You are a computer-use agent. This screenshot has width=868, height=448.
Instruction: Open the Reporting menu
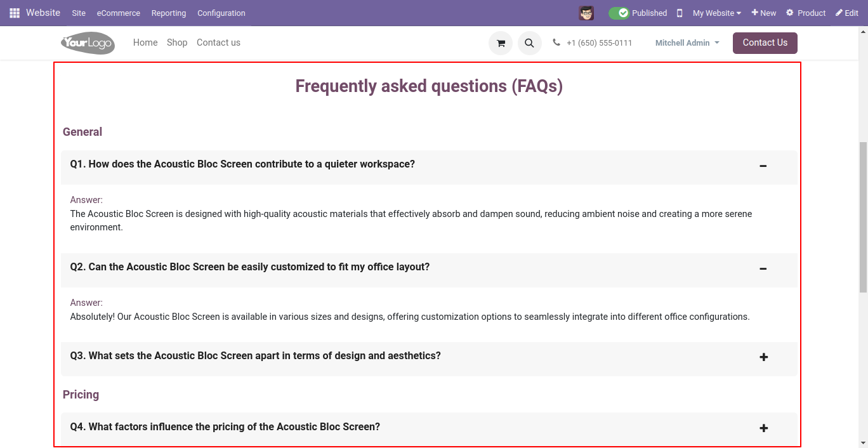[169, 13]
